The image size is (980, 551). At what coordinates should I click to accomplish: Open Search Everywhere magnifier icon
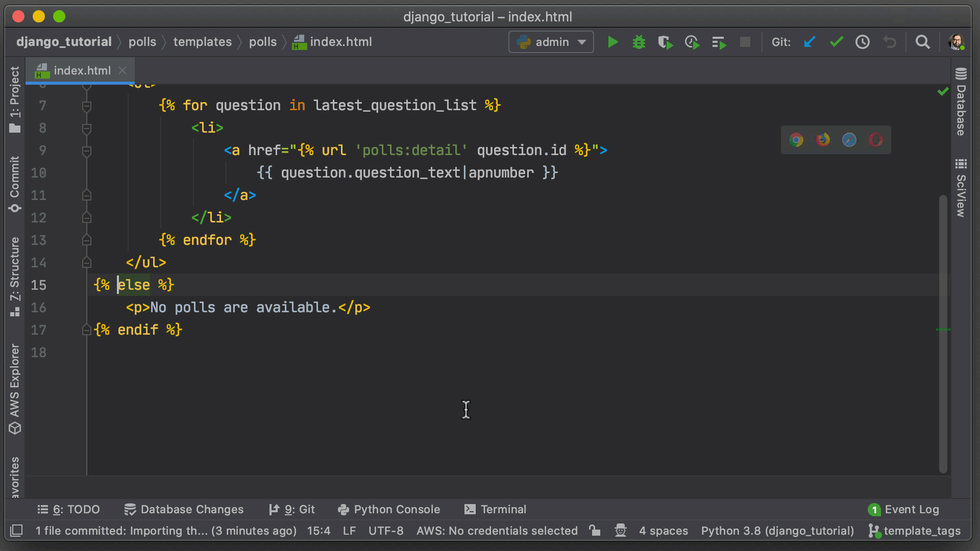(x=922, y=42)
